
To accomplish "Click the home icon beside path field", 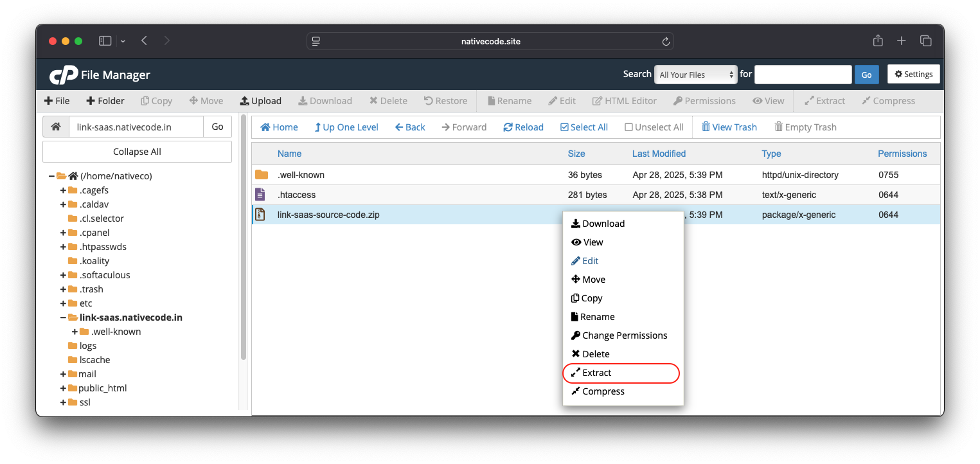I will point(56,127).
